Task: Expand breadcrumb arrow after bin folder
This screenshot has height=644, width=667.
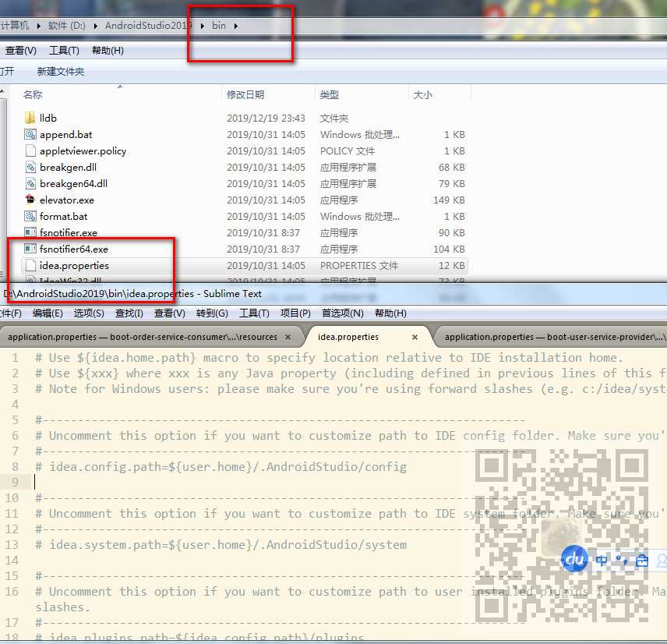Action: pos(236,26)
